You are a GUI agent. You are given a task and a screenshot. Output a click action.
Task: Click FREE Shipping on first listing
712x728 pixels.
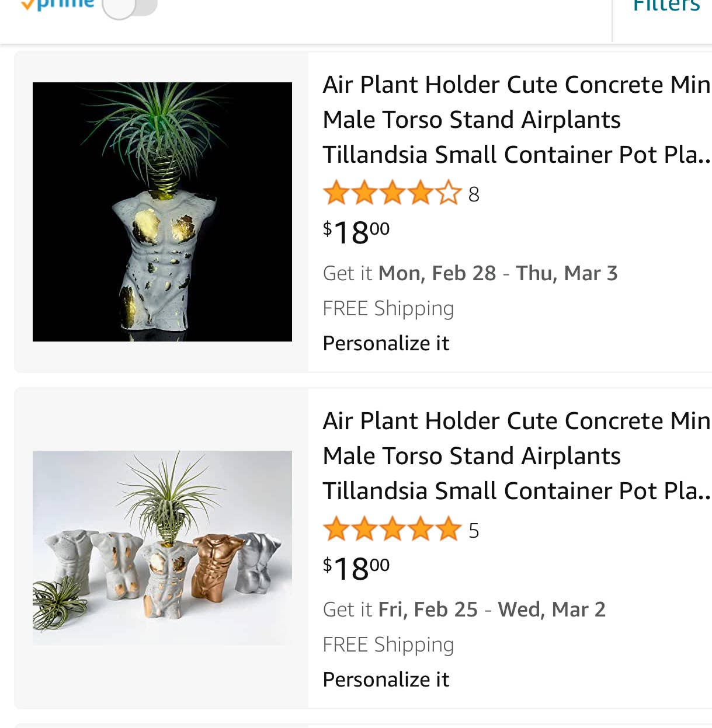point(388,308)
